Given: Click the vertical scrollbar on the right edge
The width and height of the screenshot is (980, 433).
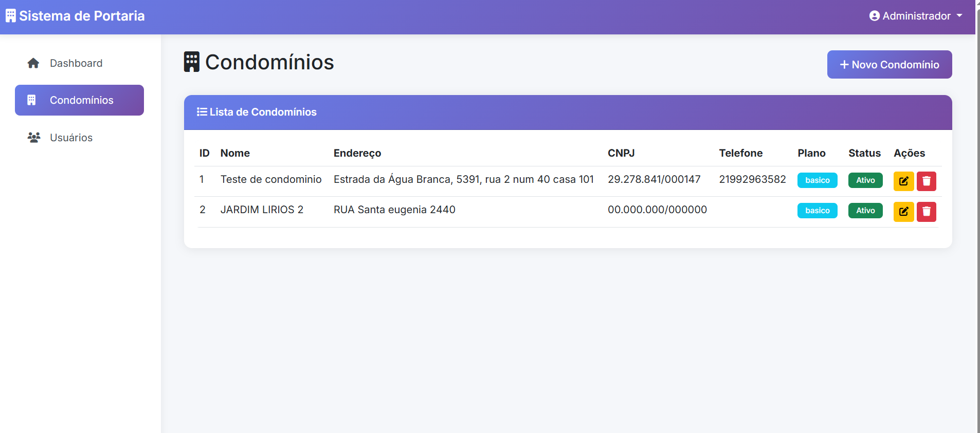Looking at the screenshot, I should pyautogui.click(x=977, y=205).
